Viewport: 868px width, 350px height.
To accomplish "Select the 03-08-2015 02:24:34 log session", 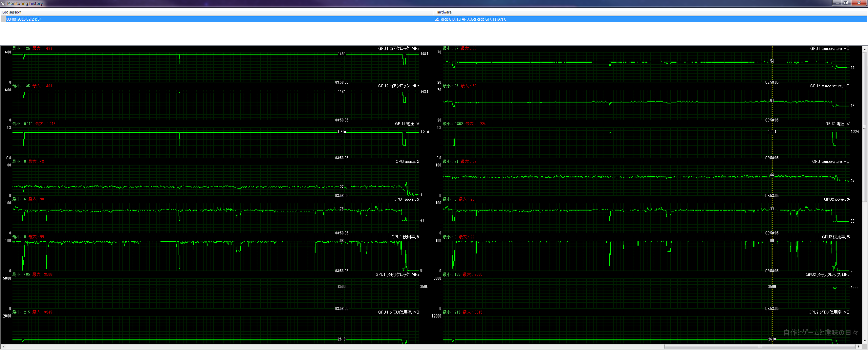I will tap(24, 19).
